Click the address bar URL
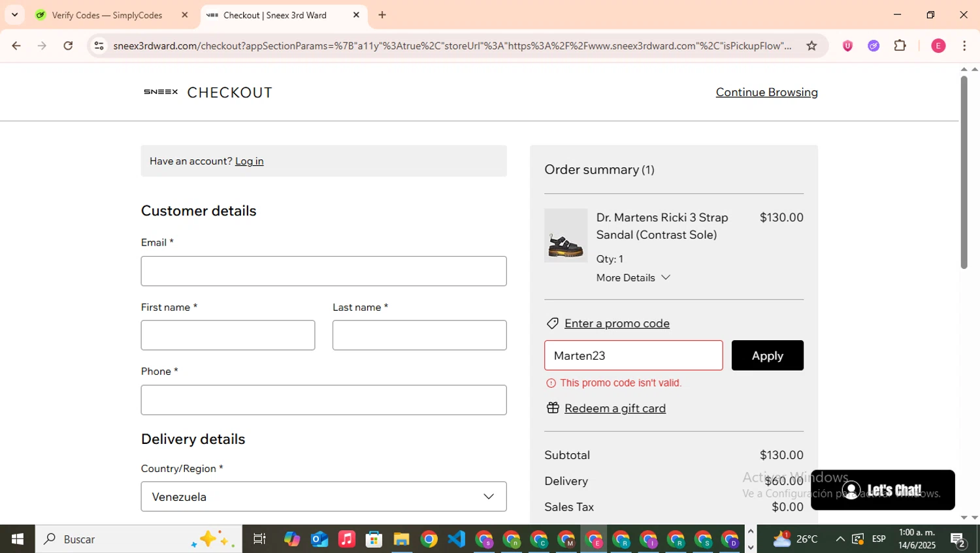Screen dimensions: 980x553 point(451,46)
